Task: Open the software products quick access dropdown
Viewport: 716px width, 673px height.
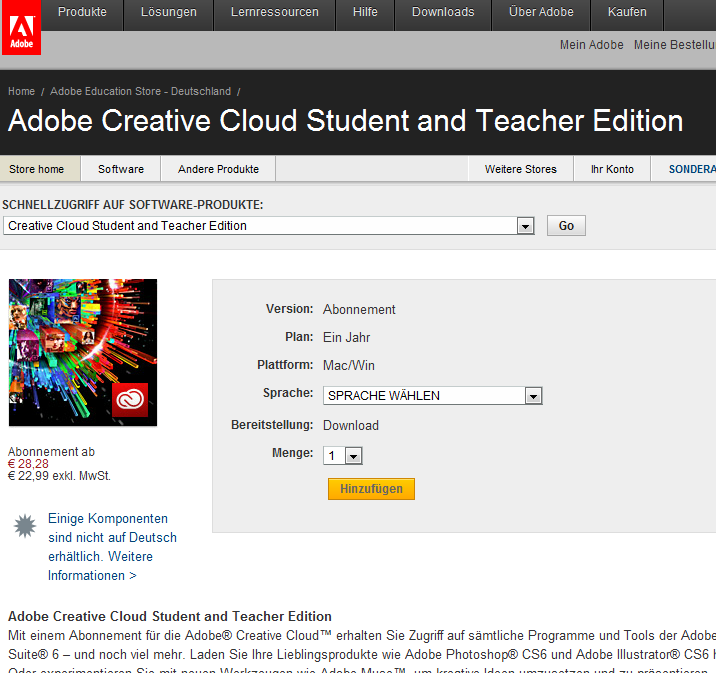Action: (268, 226)
